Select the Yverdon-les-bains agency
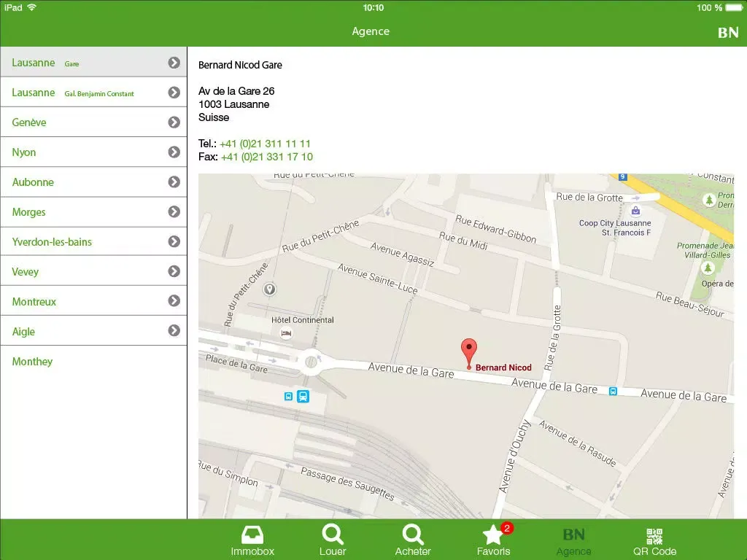 tap(93, 241)
